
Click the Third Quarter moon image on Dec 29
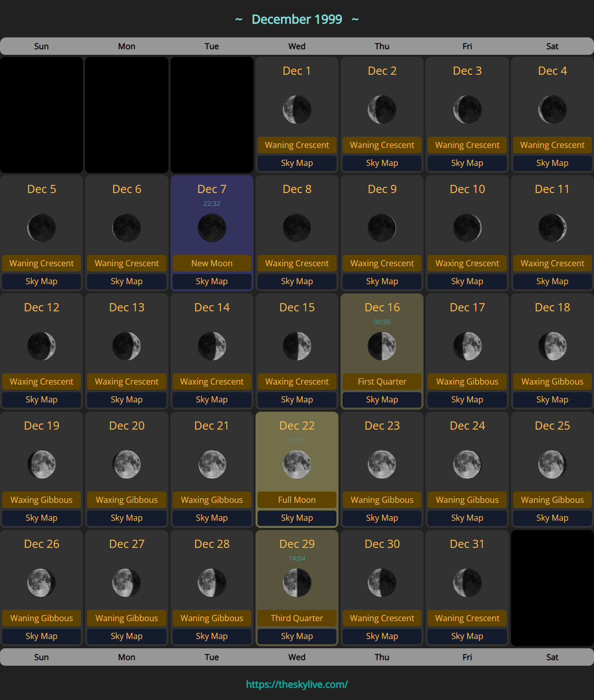tap(296, 583)
